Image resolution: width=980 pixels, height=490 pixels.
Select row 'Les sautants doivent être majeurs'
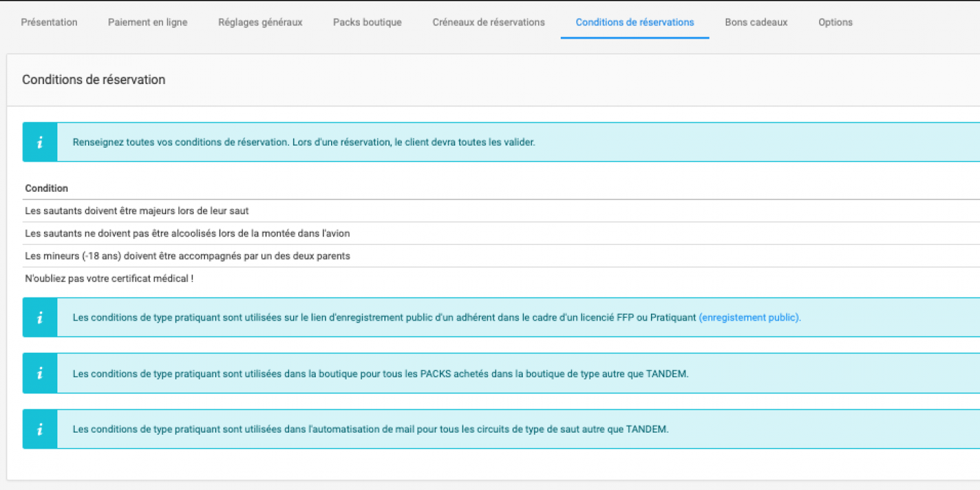(x=501, y=211)
